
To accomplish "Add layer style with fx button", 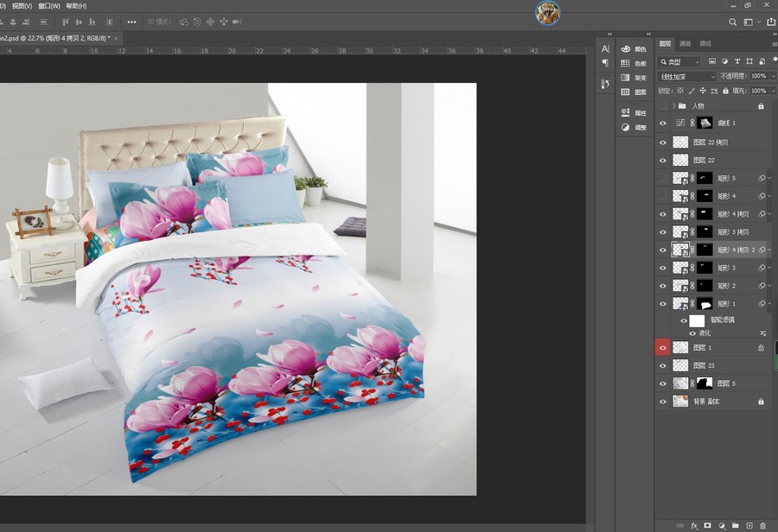I will point(694,526).
